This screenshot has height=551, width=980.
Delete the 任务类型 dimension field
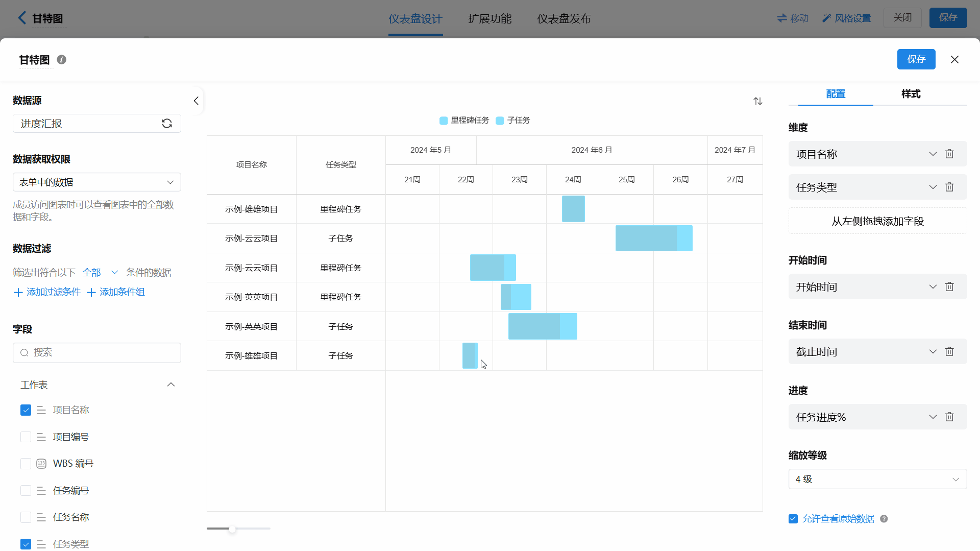coord(949,187)
